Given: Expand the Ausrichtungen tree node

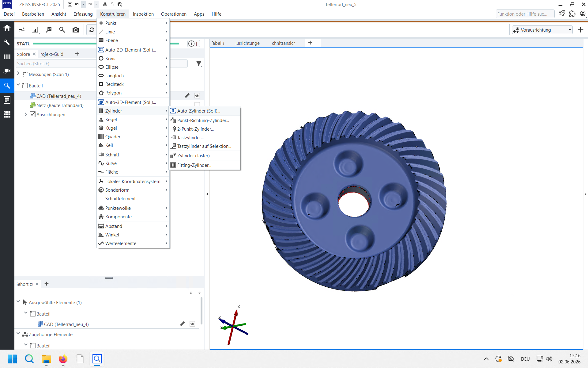Looking at the screenshot, I should coord(26,114).
